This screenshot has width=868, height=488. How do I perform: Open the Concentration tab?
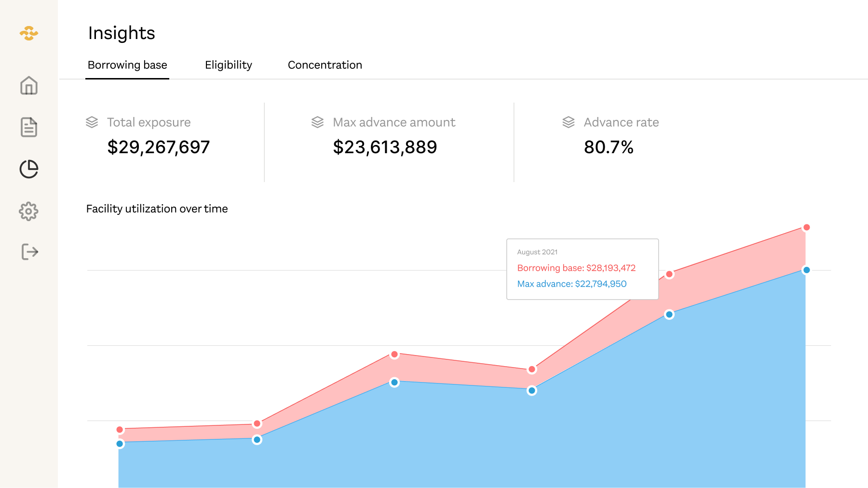[325, 65]
